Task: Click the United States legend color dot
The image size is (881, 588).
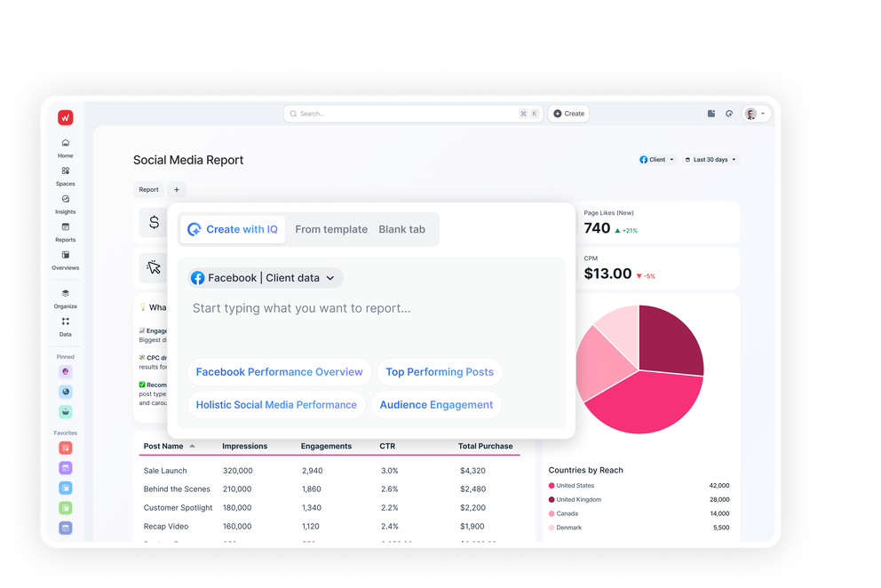Action: 552,486
